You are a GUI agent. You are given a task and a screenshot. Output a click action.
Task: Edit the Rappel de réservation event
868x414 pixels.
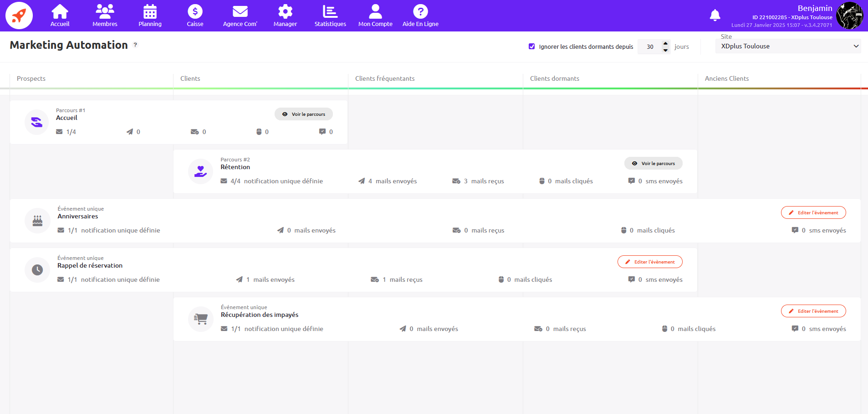pos(649,262)
